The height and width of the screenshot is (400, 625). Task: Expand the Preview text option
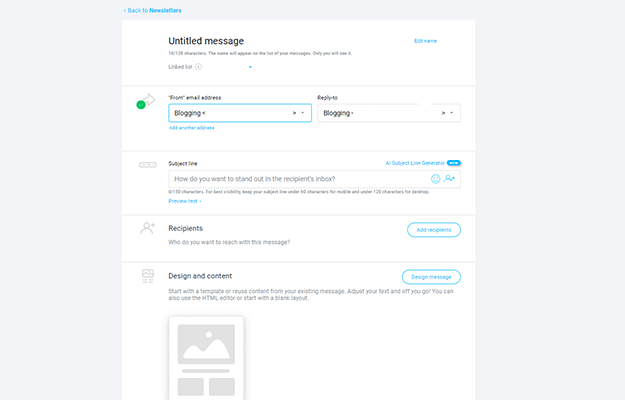point(185,201)
